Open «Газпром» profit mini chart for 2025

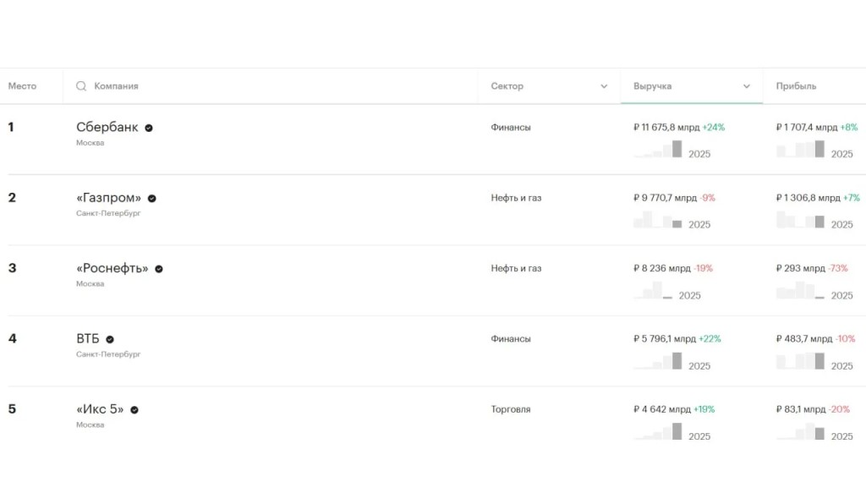[x=800, y=220]
